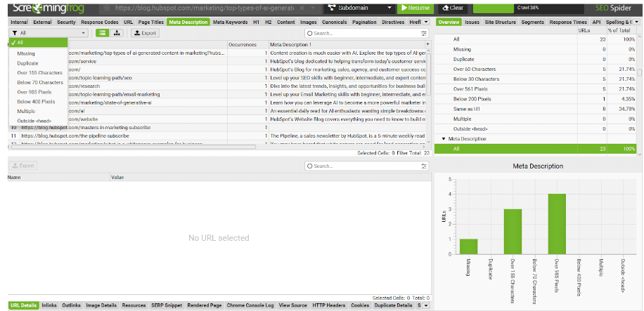Click the funnel filter icon
The height and width of the screenshot is (311, 644).
(14, 33)
